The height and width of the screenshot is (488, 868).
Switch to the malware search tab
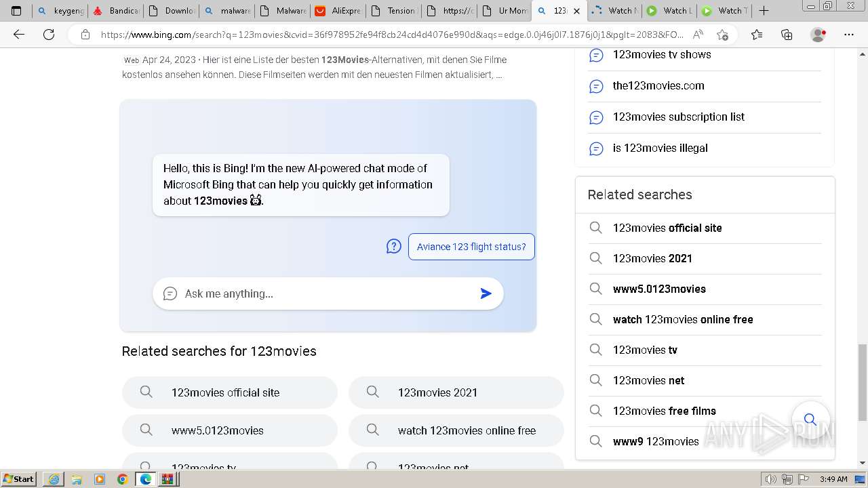[x=227, y=10]
